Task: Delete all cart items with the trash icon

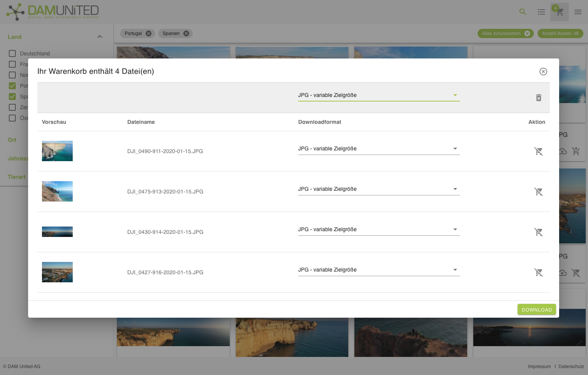Action: pos(538,98)
